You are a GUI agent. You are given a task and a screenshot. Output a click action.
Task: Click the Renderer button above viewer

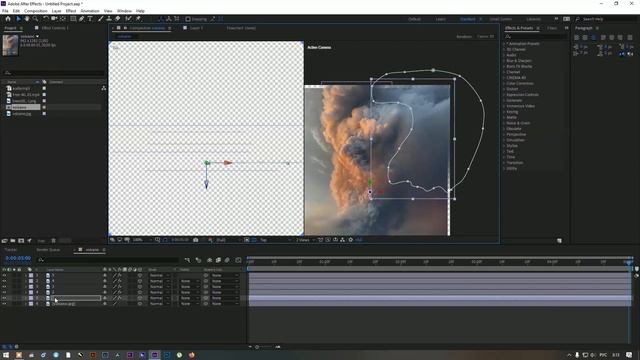[464, 36]
